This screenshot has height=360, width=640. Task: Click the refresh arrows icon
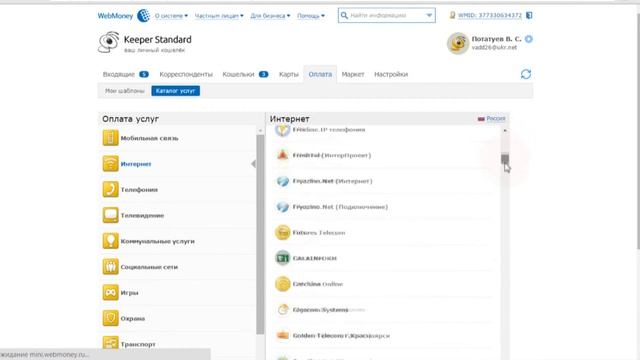tap(526, 74)
